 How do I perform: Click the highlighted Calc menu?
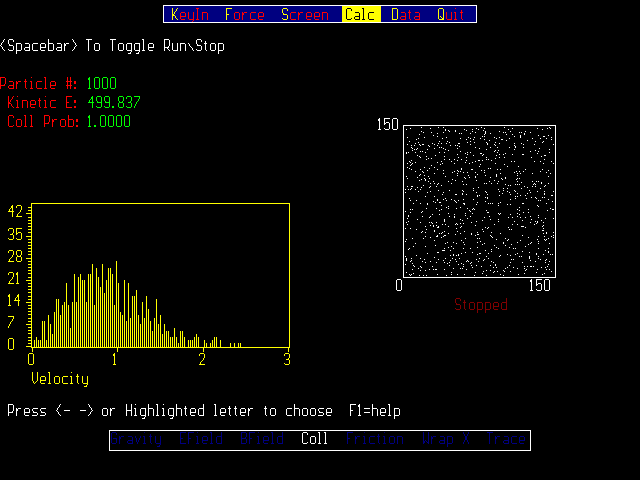point(360,15)
